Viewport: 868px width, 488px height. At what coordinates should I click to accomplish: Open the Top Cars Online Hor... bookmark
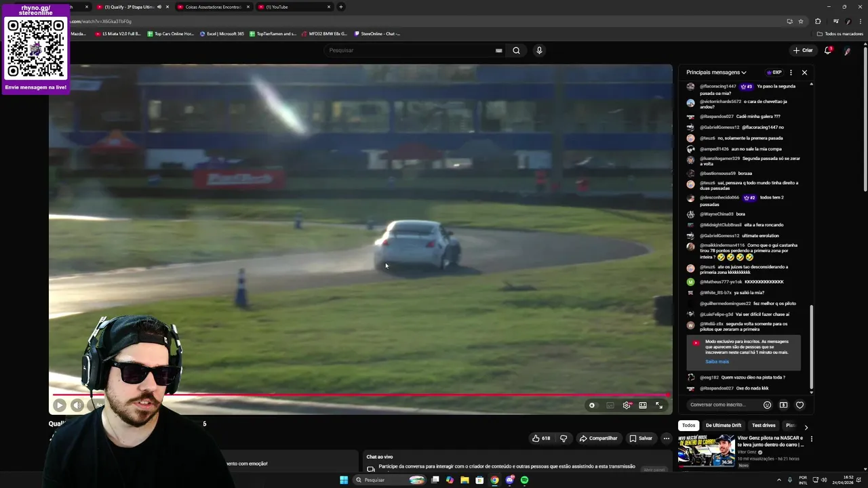pyautogui.click(x=170, y=34)
